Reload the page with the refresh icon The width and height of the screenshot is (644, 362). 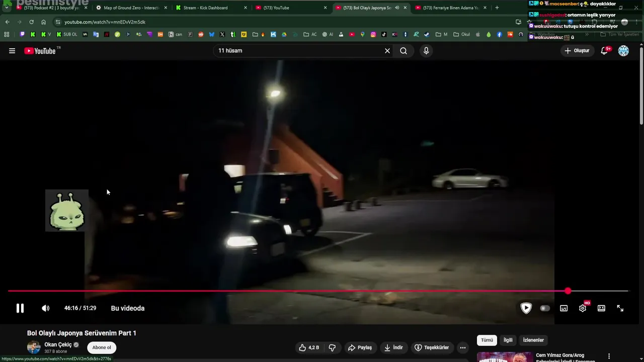[31, 22]
